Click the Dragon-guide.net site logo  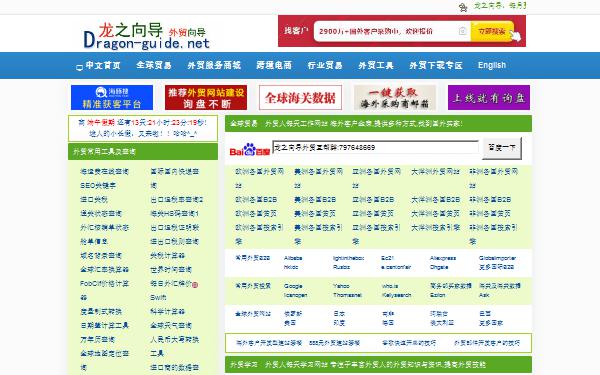[x=146, y=36]
